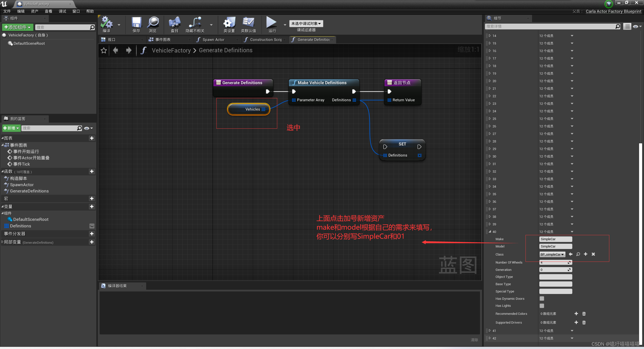The width and height of the screenshot is (644, 349).
Task: Clear the Class reference with X icon
Action: pyautogui.click(x=593, y=254)
